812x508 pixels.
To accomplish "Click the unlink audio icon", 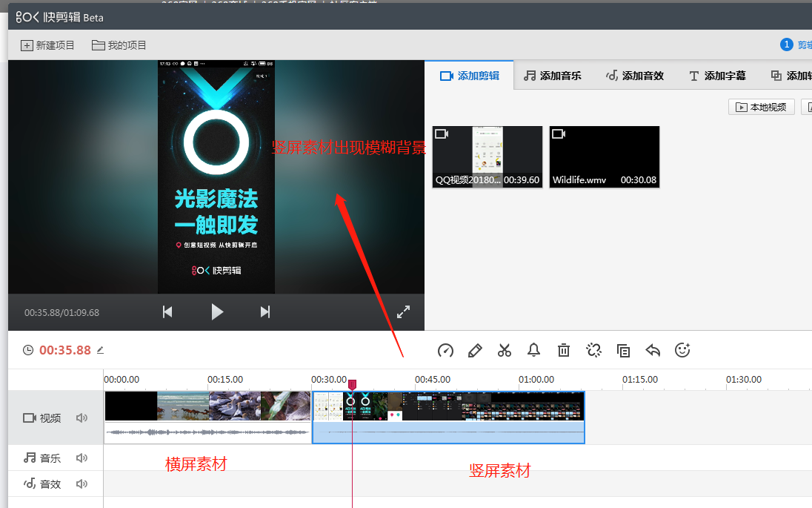I will coord(593,350).
